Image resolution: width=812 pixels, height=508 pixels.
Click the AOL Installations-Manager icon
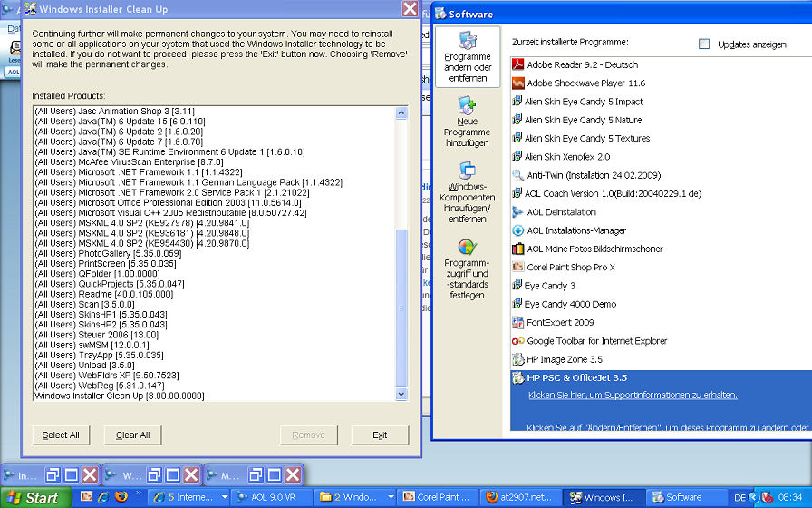click(x=517, y=230)
